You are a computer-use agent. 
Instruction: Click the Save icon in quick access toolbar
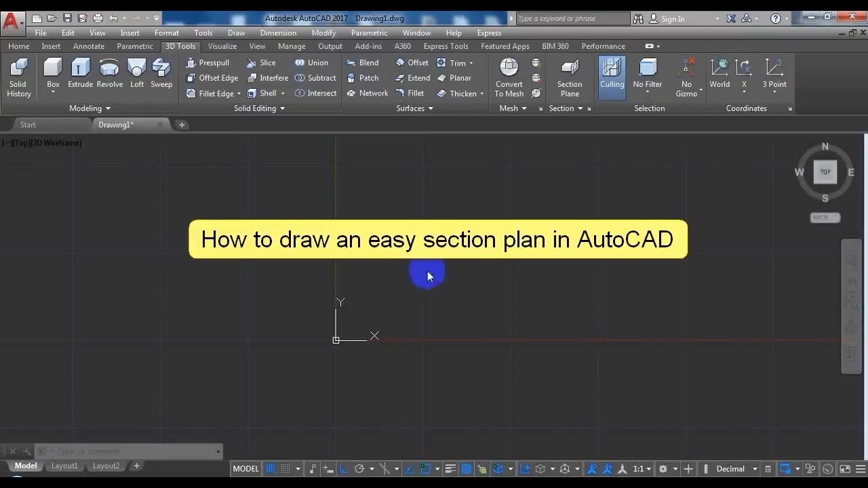point(67,18)
